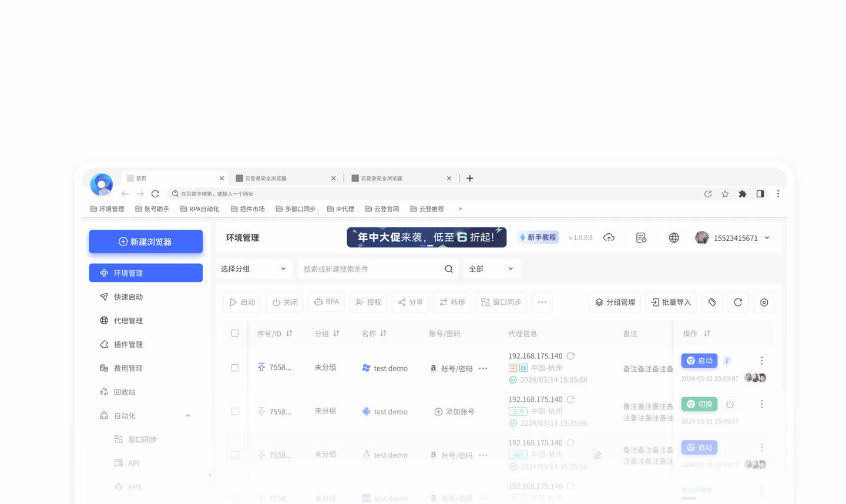This screenshot has height=504, width=846.
Task: Select all rows with the header checkbox
Action: [x=235, y=333]
